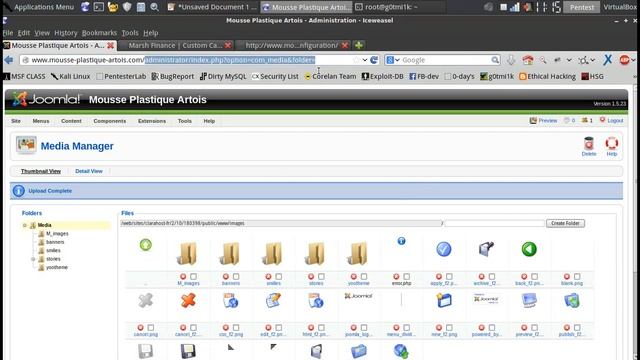This screenshot has height=360, width=640.
Task: Switch to Marsh Finance browser tab
Action: click(x=176, y=45)
